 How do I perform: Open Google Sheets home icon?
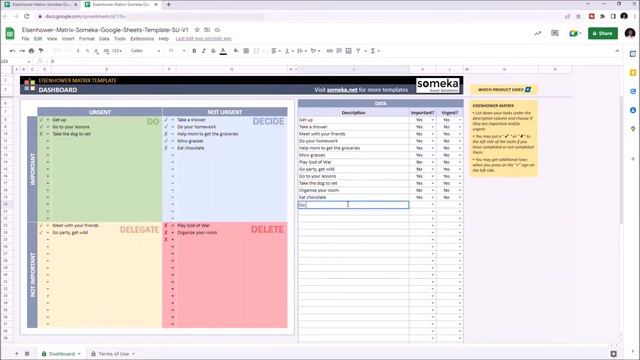(x=10, y=33)
